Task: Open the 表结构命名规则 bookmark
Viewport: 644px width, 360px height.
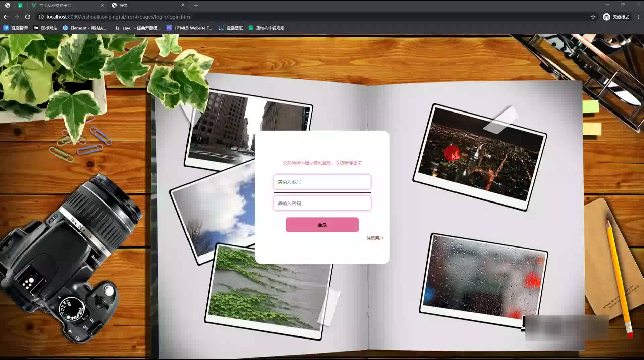Action: (267, 28)
